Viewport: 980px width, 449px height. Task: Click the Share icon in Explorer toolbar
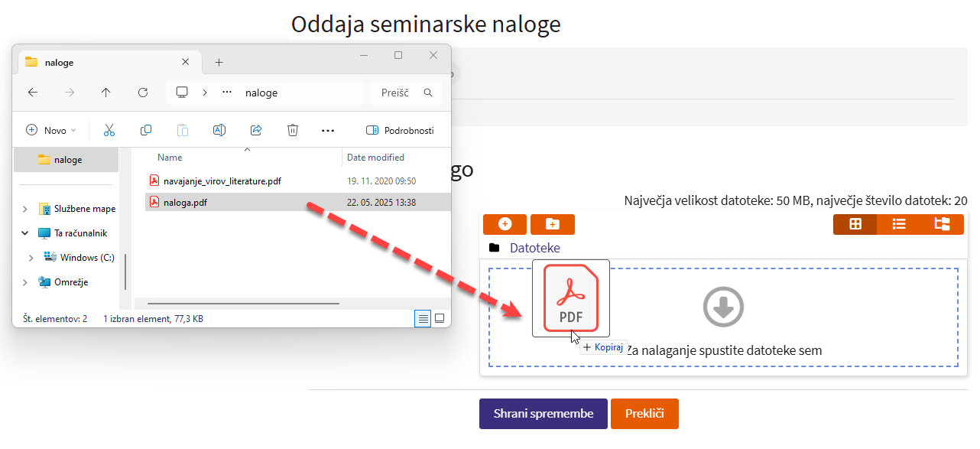(x=256, y=131)
